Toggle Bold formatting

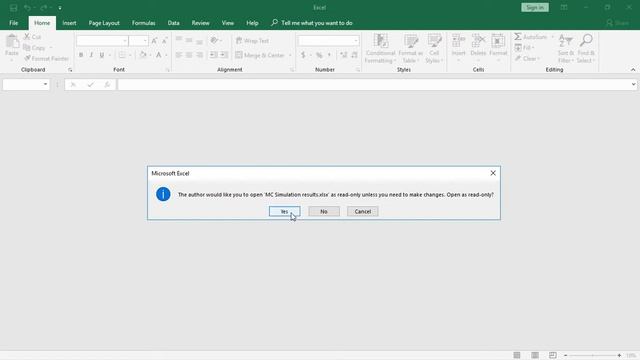tap(81, 55)
